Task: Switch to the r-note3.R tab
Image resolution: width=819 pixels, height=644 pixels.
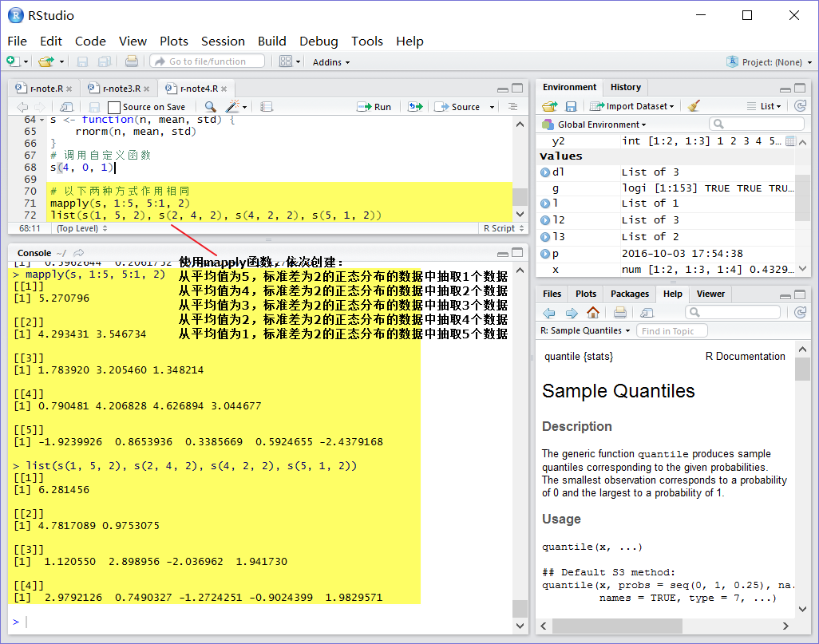Action: 121,89
